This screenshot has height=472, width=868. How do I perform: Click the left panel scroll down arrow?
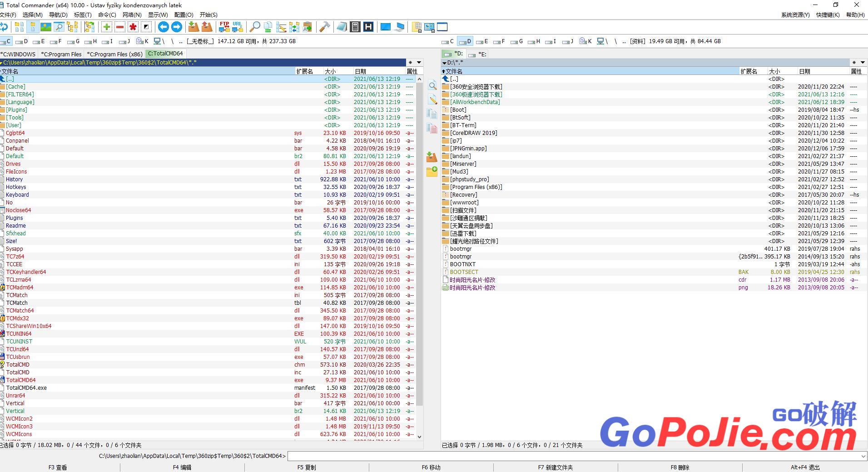pos(419,437)
